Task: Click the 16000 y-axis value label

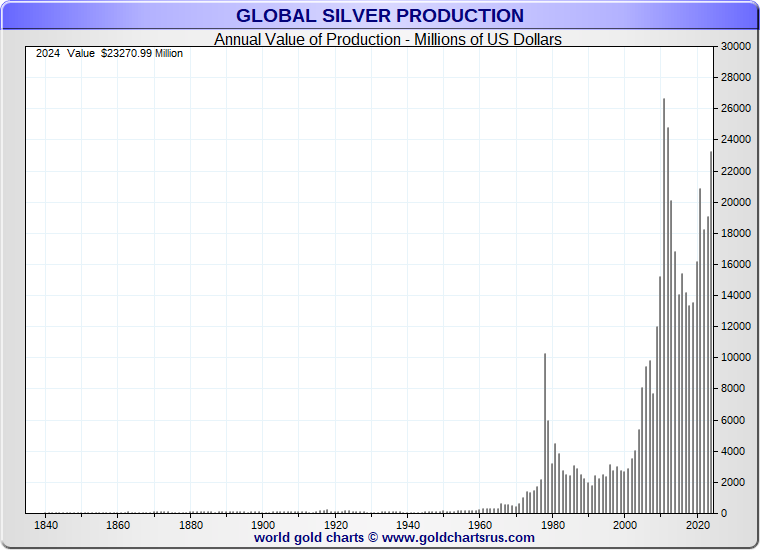Action: pyautogui.click(x=736, y=265)
